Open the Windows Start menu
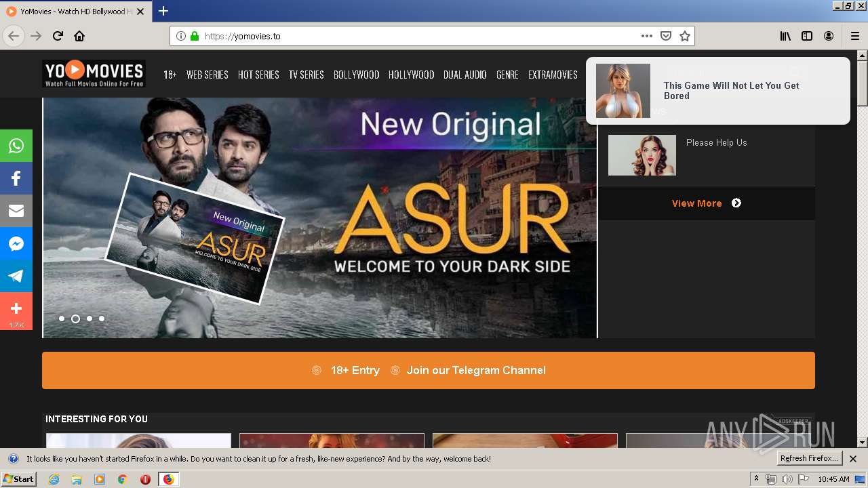The width and height of the screenshot is (868, 488). click(19, 479)
